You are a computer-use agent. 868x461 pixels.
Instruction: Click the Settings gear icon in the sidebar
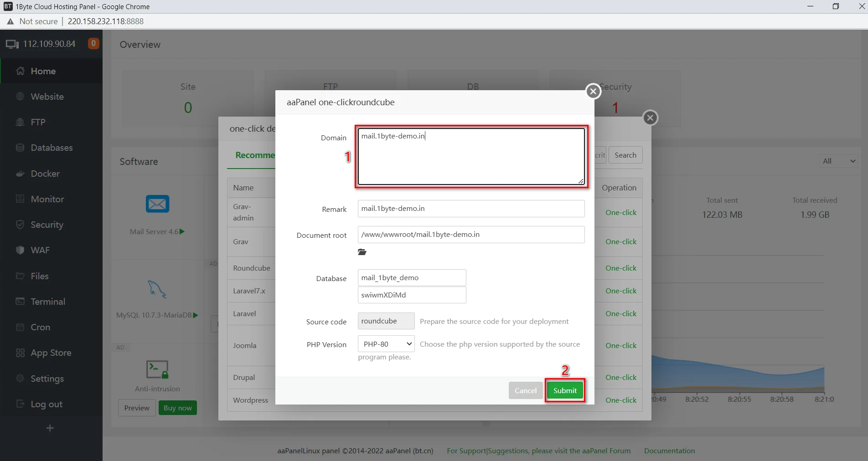pos(20,379)
